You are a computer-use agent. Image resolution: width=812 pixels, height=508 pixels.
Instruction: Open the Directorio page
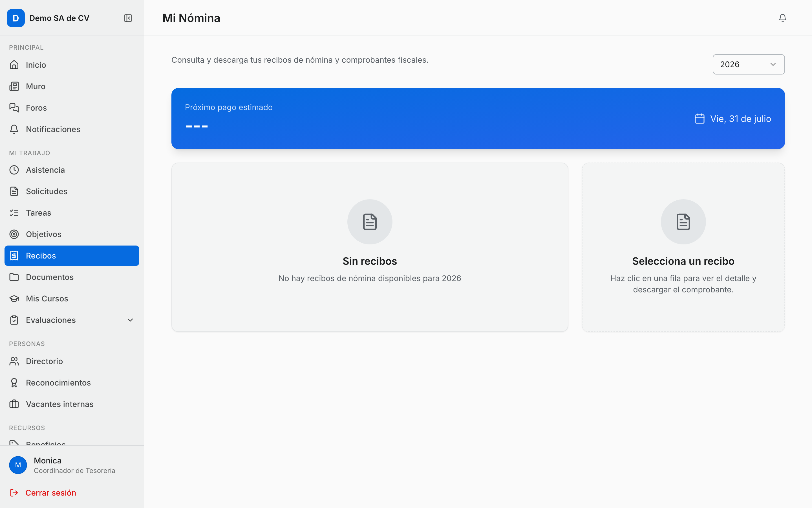click(x=72, y=362)
